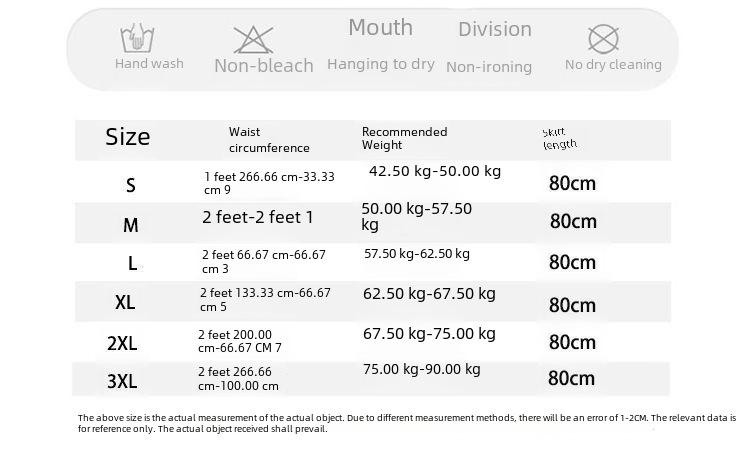750x463 pixels.
Task: Select the Hanging to dry label
Action: 381,64
